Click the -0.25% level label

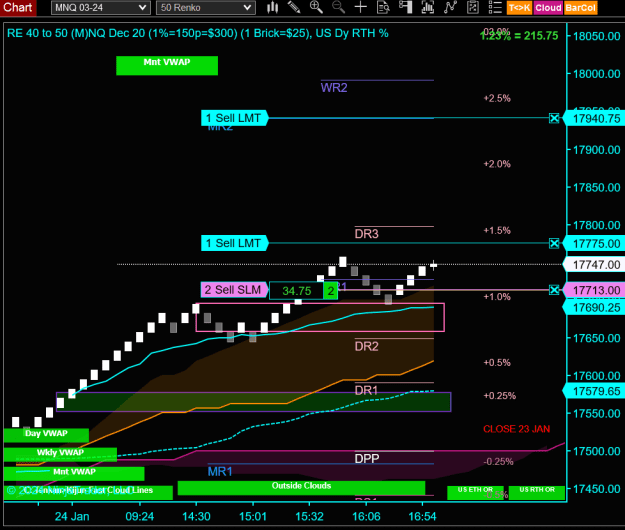tap(498, 462)
